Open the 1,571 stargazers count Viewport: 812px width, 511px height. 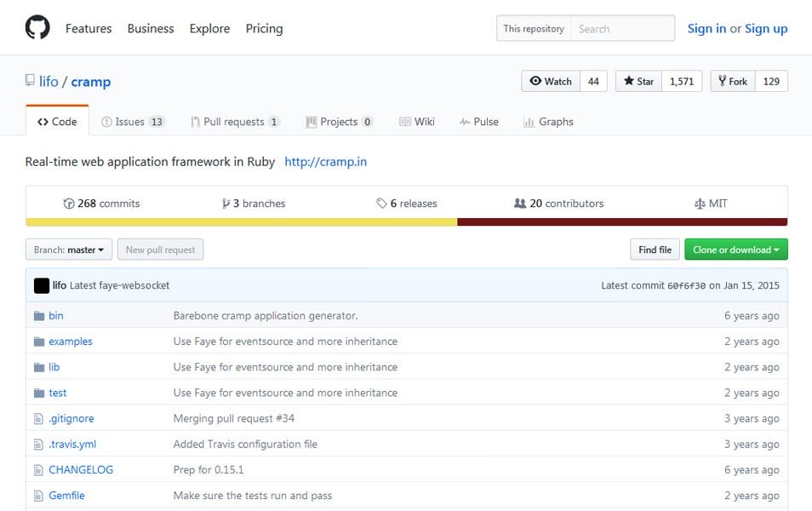[x=682, y=81]
